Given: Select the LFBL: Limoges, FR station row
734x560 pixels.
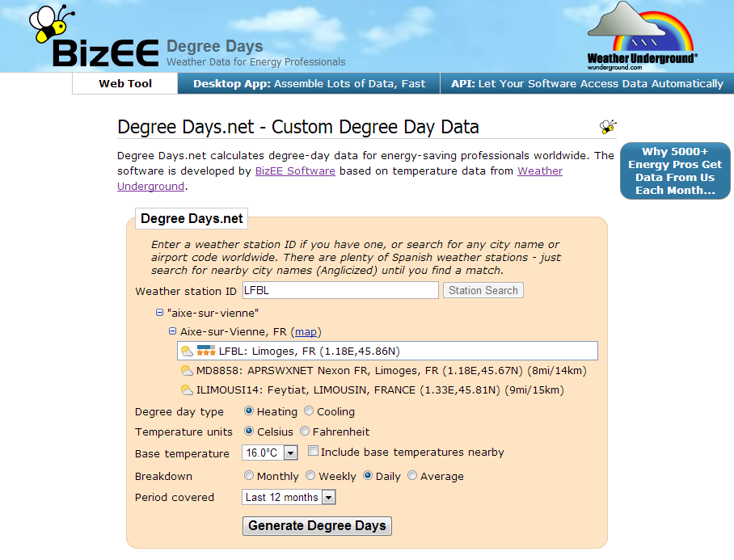Looking at the screenshot, I should coord(387,351).
